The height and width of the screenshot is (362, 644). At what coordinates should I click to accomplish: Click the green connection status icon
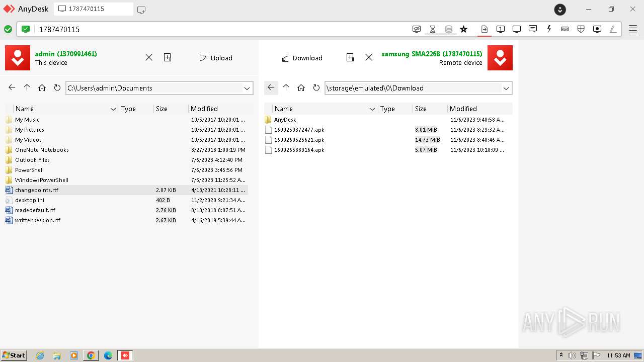8,29
